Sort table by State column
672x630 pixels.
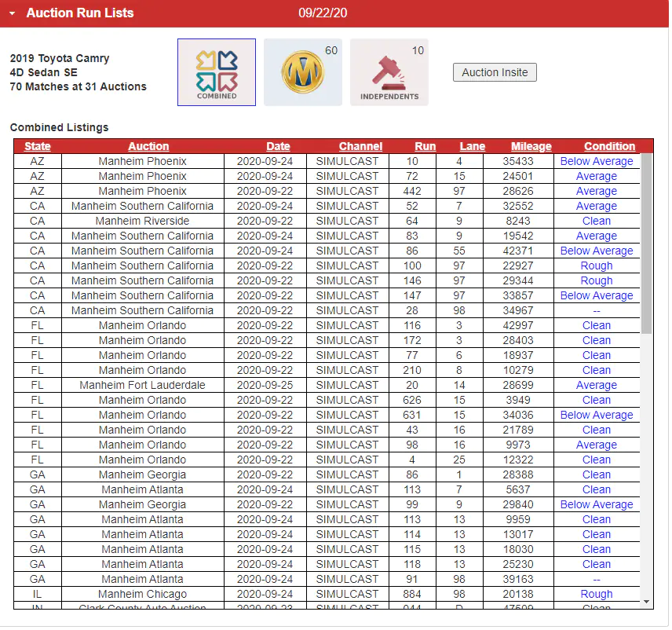[38, 147]
